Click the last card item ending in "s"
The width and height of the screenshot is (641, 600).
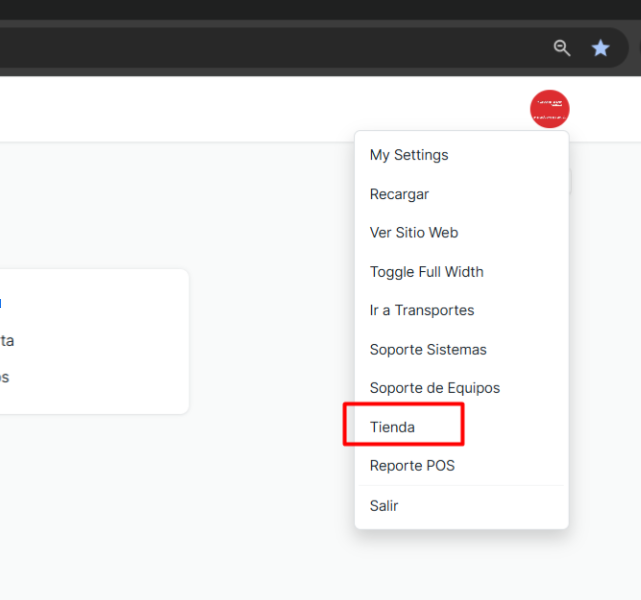[x=5, y=378]
